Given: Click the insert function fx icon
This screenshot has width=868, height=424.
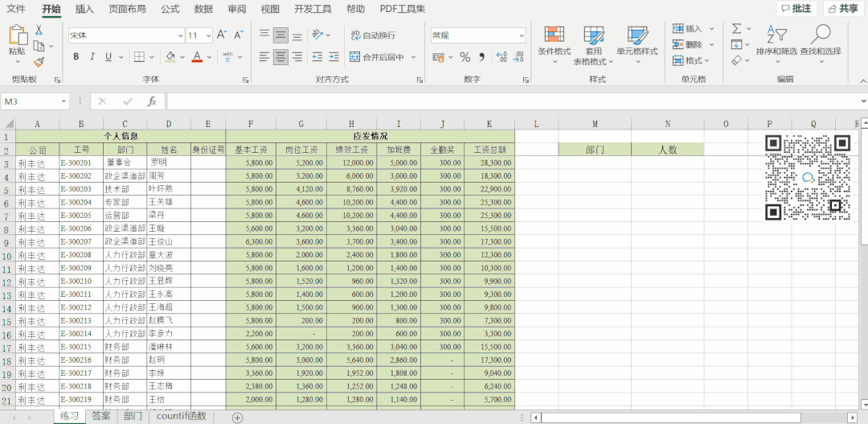Looking at the screenshot, I should [151, 101].
